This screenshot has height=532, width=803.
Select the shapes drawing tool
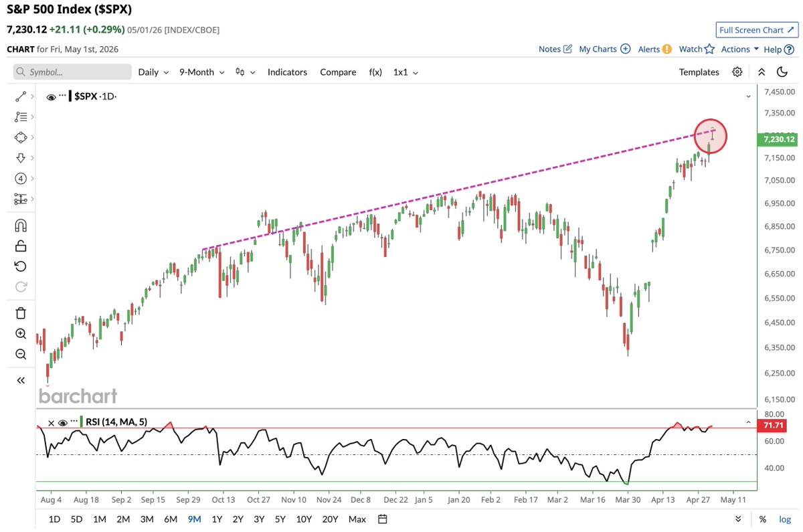(20, 137)
